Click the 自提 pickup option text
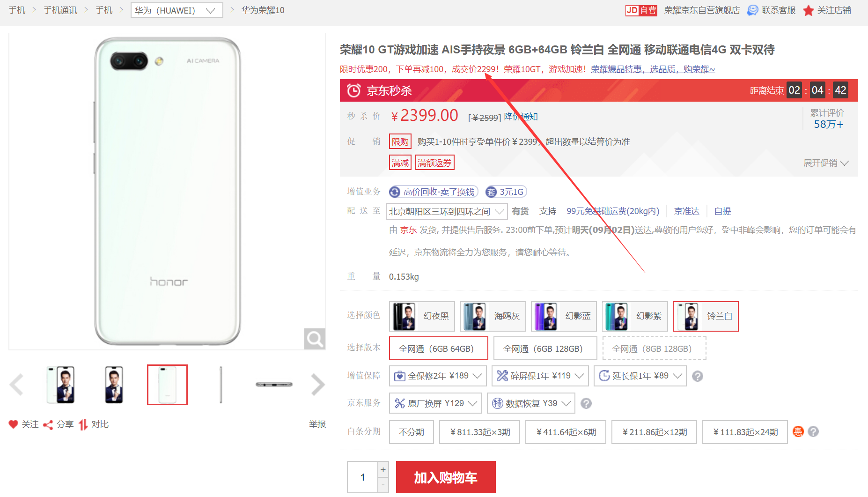The height and width of the screenshot is (497, 868). point(722,211)
